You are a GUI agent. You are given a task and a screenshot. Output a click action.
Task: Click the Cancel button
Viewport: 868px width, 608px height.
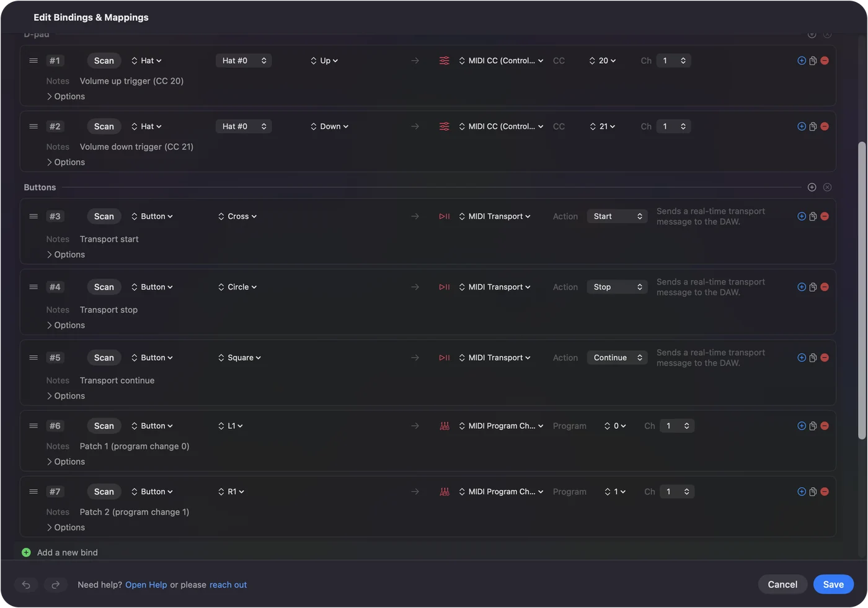pyautogui.click(x=782, y=584)
